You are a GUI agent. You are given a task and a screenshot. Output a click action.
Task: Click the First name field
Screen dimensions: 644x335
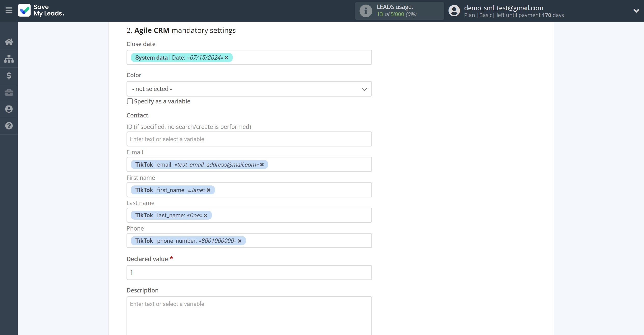coord(249,190)
